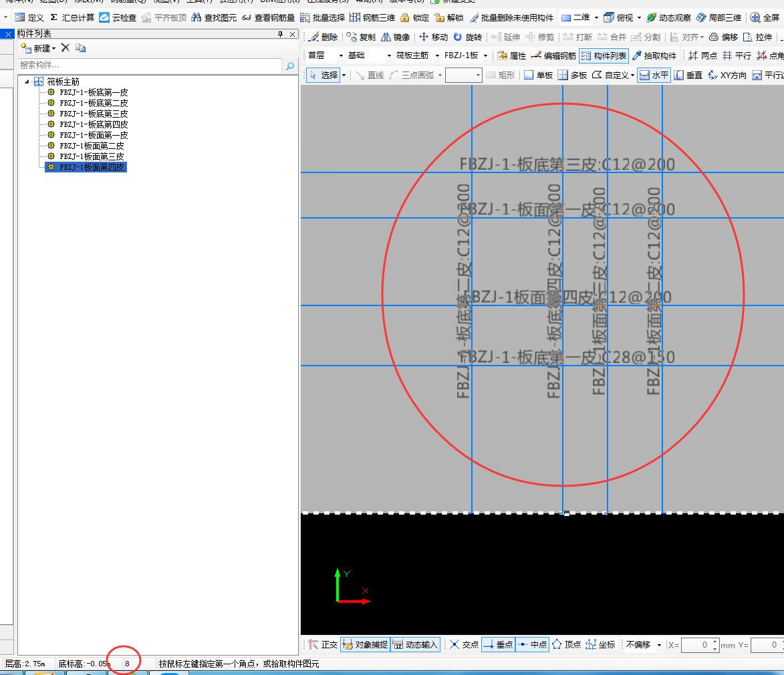Viewport: 784px width, 675px height.
Task: Run 批量删除未使用构件
Action: (511, 17)
